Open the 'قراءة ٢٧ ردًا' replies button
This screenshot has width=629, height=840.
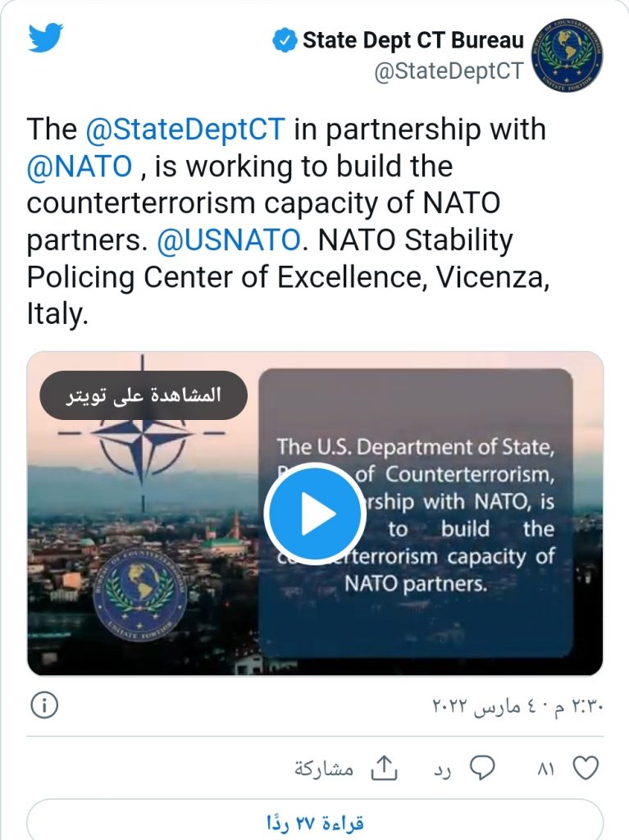click(315, 821)
